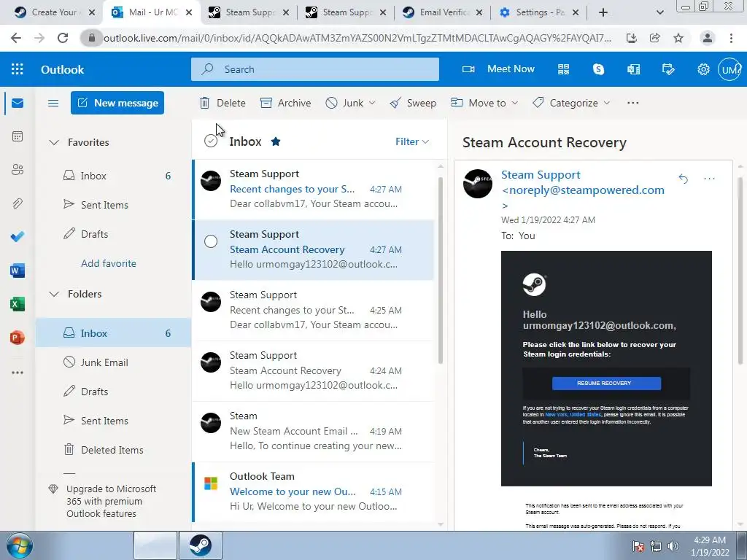Screen dimensions: 747x560
Task: Switch to the Settings tab
Action: 539,12
